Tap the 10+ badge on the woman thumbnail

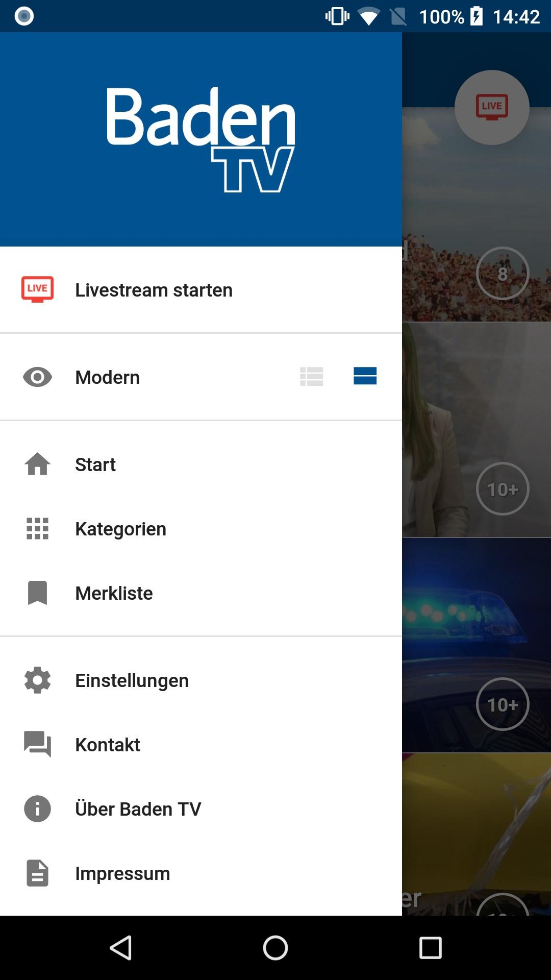tap(503, 488)
